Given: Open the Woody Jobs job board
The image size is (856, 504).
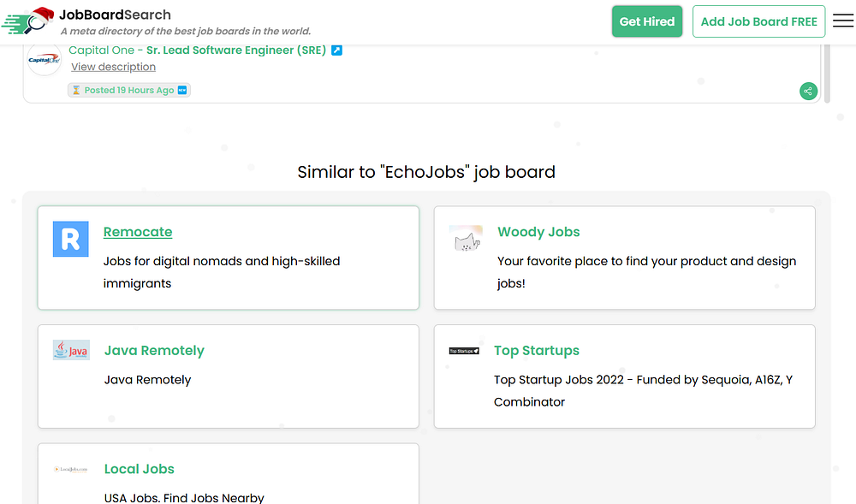Looking at the screenshot, I should (538, 232).
